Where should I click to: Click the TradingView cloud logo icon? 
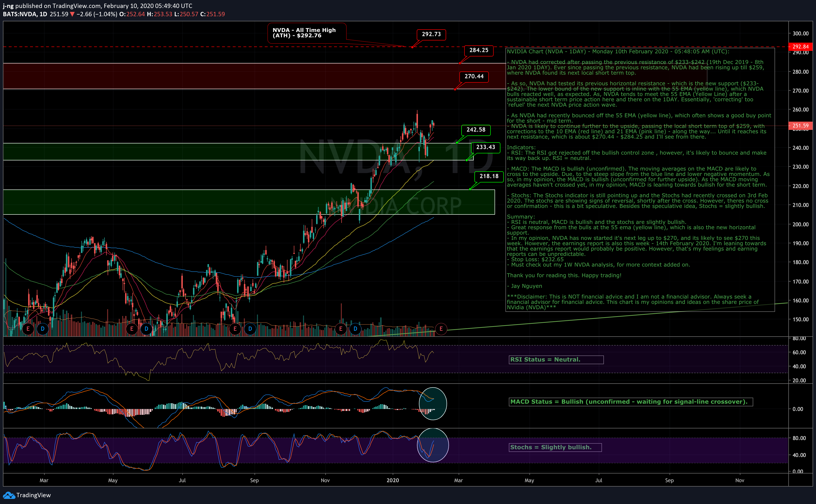point(9,495)
